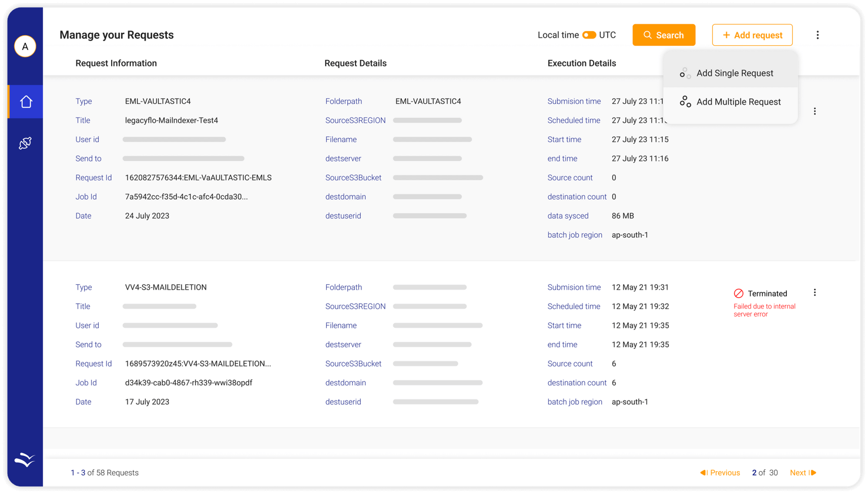Open the header three-dot options menu
This screenshot has height=494, width=868.
(x=817, y=35)
